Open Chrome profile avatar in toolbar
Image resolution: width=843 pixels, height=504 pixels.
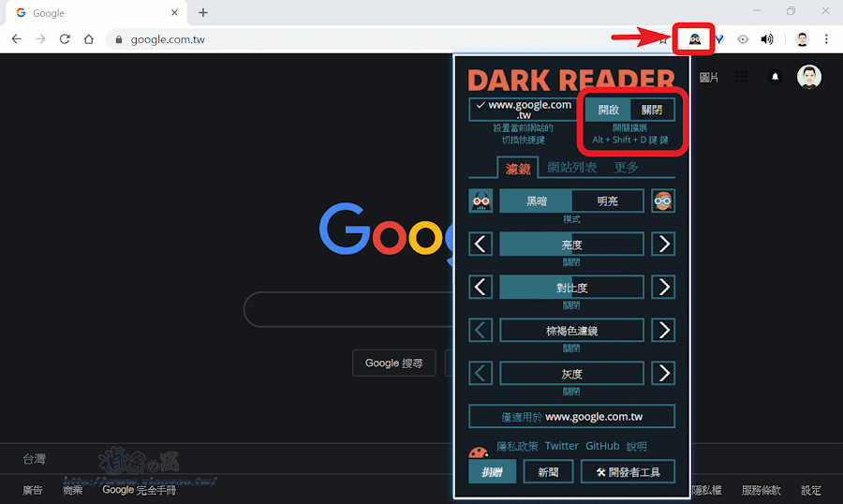point(802,39)
